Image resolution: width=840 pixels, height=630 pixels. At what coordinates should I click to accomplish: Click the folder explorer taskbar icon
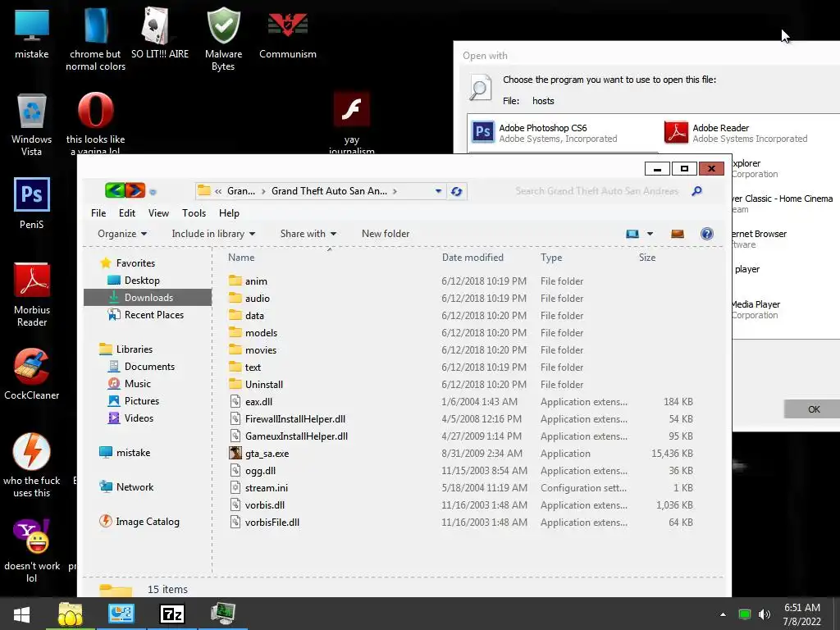click(x=71, y=614)
